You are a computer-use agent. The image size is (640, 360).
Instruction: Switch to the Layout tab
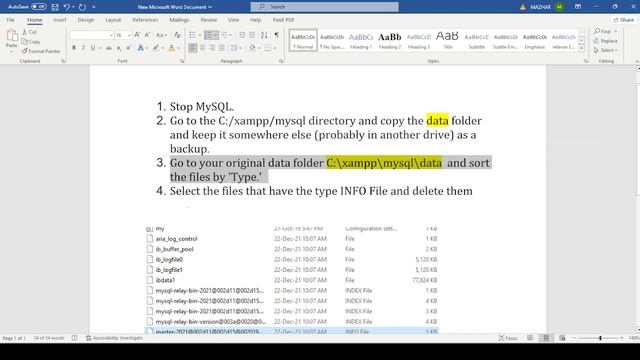coord(113,20)
